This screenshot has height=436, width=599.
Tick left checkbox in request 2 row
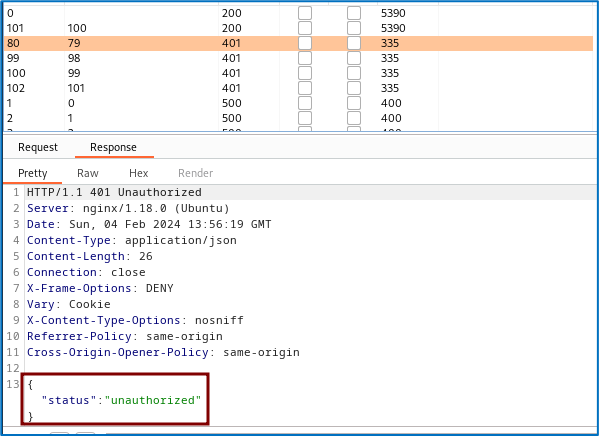pos(305,118)
